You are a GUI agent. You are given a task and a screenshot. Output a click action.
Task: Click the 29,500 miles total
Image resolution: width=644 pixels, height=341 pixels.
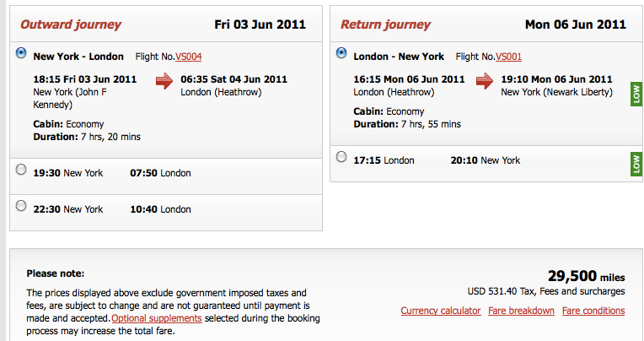click(586, 276)
